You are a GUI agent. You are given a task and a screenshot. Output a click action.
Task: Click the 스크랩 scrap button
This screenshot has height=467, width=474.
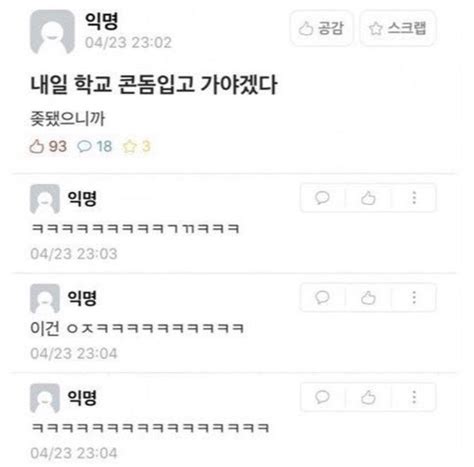click(x=398, y=28)
